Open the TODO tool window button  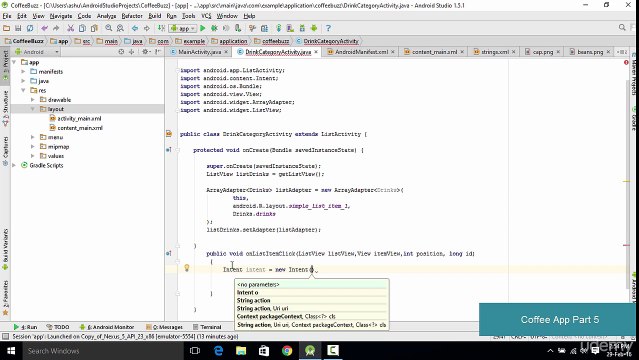pos(57,327)
